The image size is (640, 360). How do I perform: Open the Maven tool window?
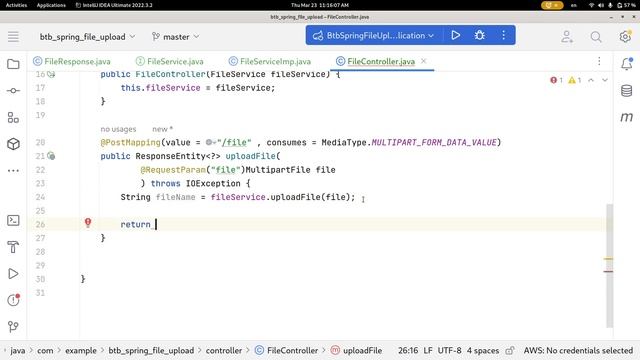click(x=627, y=117)
